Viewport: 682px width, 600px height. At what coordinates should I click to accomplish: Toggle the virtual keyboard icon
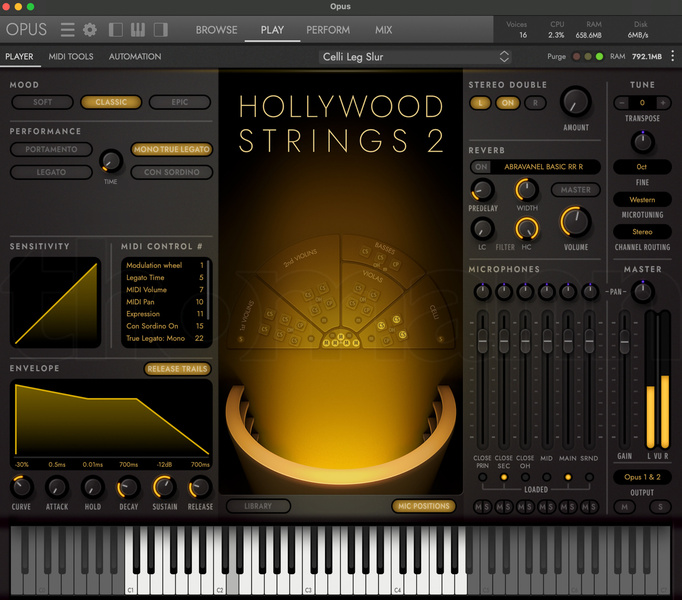tap(138, 30)
